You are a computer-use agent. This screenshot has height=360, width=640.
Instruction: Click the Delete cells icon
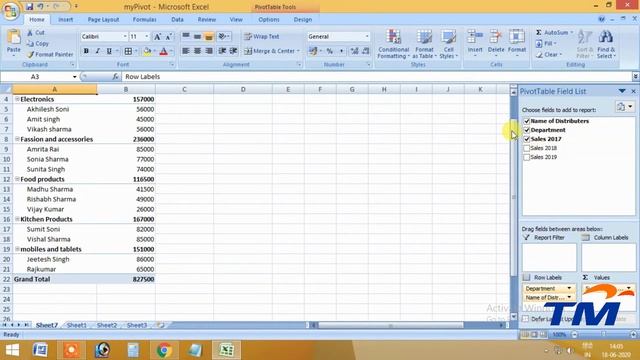click(x=496, y=37)
